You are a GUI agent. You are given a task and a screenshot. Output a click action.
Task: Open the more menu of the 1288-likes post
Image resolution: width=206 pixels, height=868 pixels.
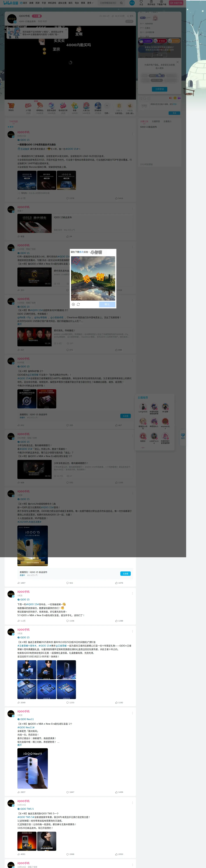(x=132, y=593)
